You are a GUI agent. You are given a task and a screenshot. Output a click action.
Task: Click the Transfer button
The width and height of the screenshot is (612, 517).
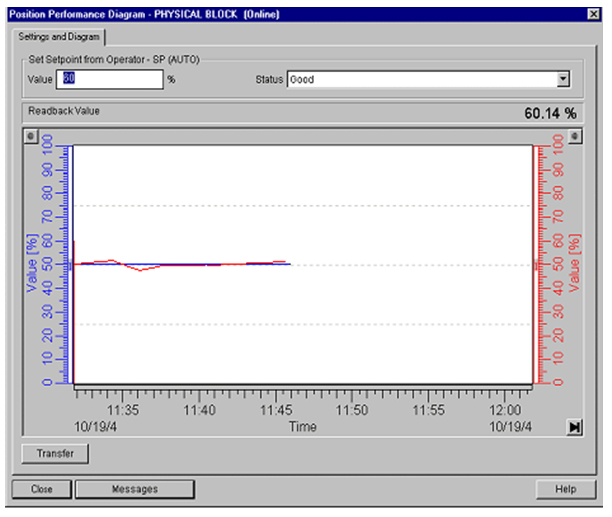click(55, 453)
